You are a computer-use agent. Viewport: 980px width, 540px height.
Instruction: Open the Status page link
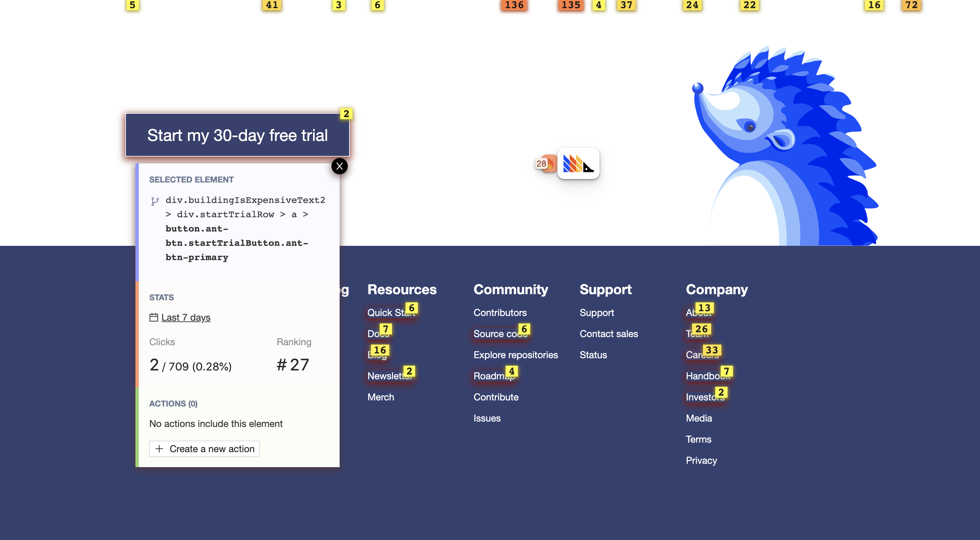pos(593,355)
